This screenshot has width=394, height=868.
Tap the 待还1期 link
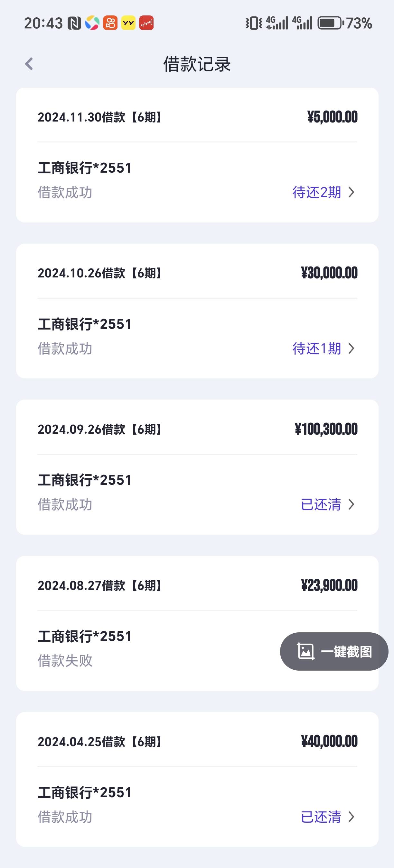pos(317,348)
